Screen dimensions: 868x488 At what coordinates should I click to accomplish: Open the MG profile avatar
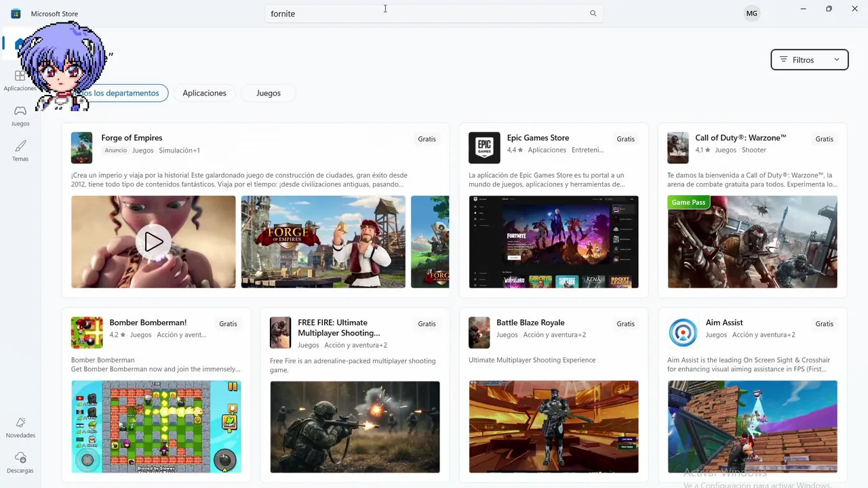coord(751,14)
